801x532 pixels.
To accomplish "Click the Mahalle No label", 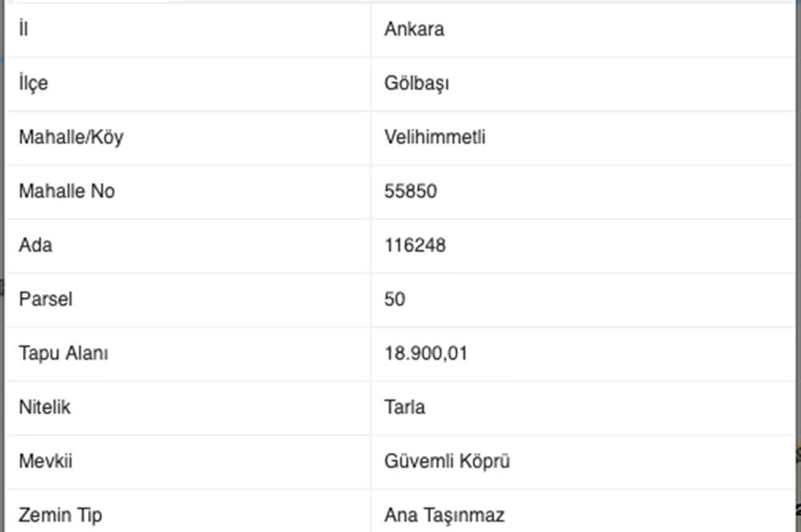I will pos(66,191).
